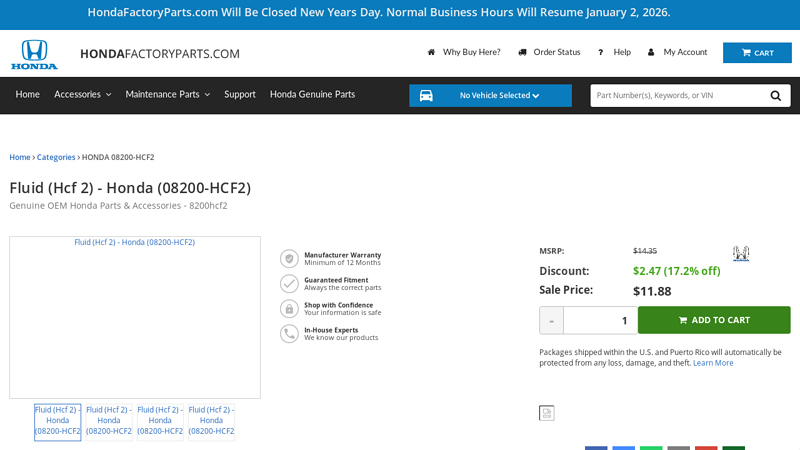Click the car icon in vehicle selector
This screenshot has width=800, height=450.
coord(426,96)
